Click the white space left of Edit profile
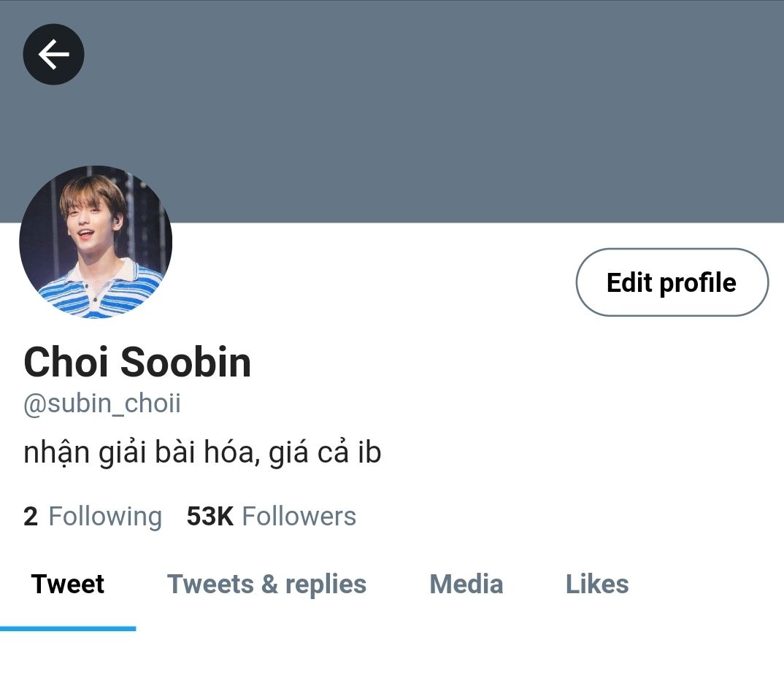This screenshot has height=691, width=784. (374, 282)
